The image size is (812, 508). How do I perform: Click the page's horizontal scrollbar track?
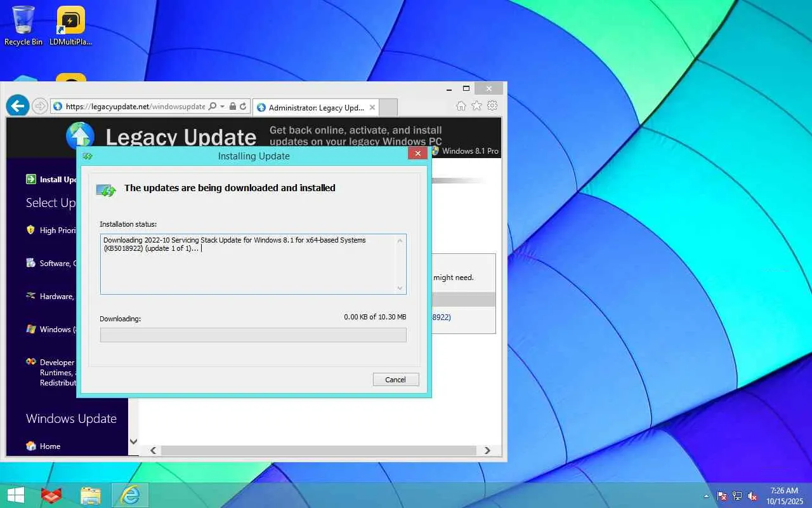coord(318,450)
